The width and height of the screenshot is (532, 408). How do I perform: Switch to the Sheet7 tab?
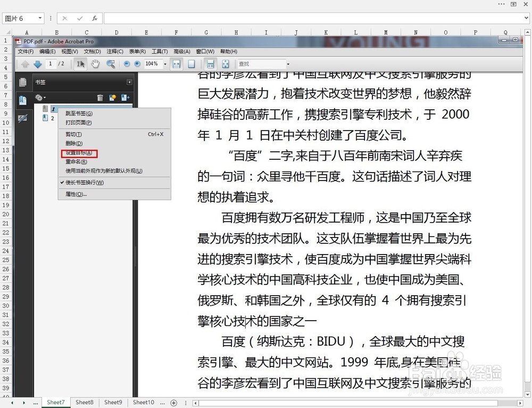[x=56, y=403]
